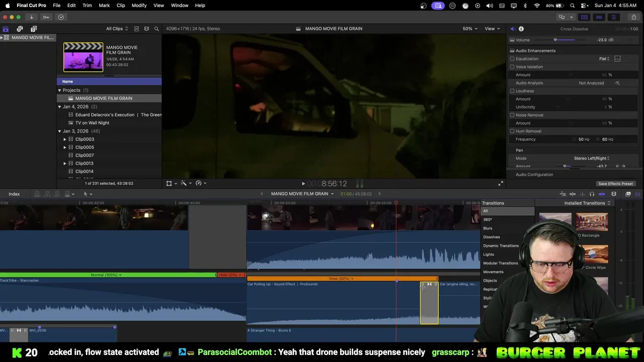Toggle the Transitions browser icon
This screenshot has width=644, height=362.
click(x=637, y=194)
